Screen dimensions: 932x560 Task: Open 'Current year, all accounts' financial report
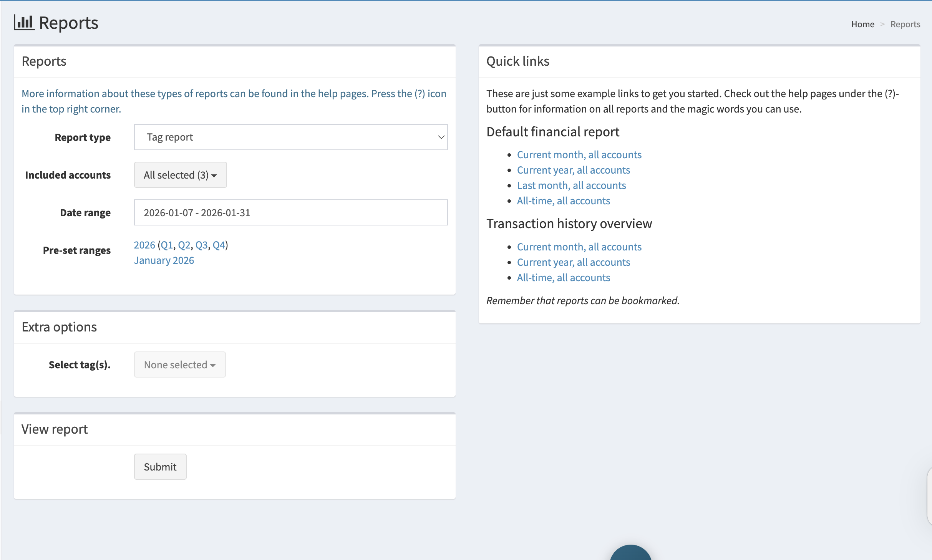pyautogui.click(x=574, y=170)
